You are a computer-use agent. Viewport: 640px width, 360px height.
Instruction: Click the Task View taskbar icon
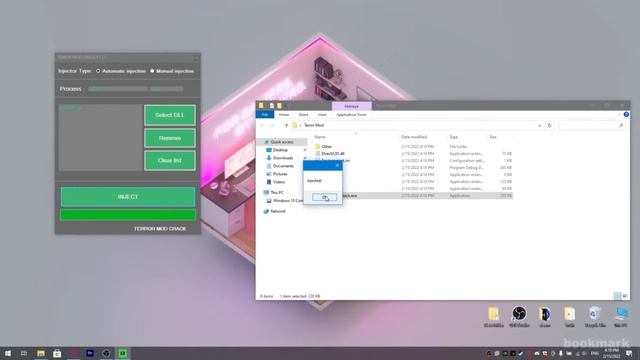click(x=24, y=353)
